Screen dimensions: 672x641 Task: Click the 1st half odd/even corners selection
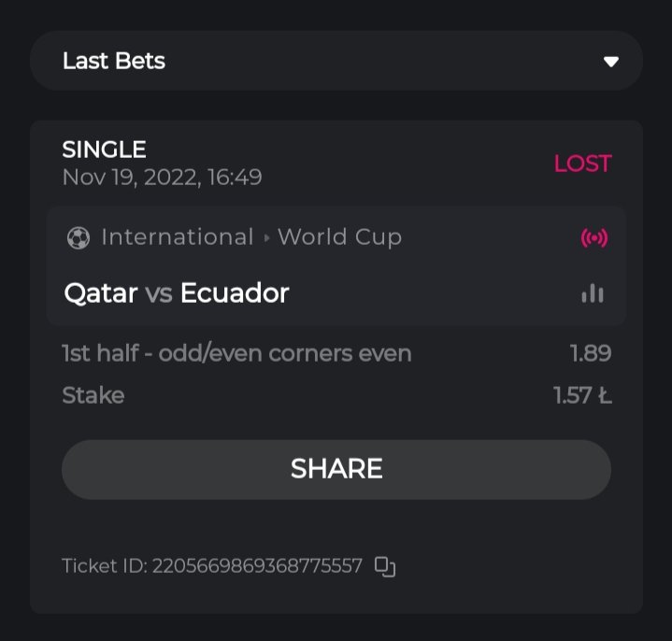[236, 353]
